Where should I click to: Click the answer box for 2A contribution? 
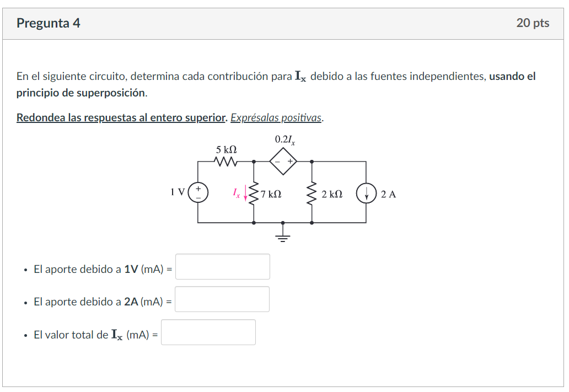point(222,299)
